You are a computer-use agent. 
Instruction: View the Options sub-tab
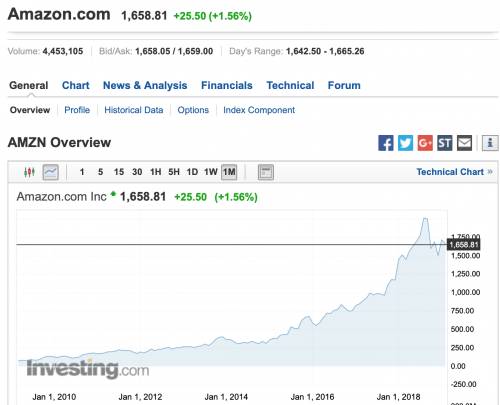pos(193,110)
